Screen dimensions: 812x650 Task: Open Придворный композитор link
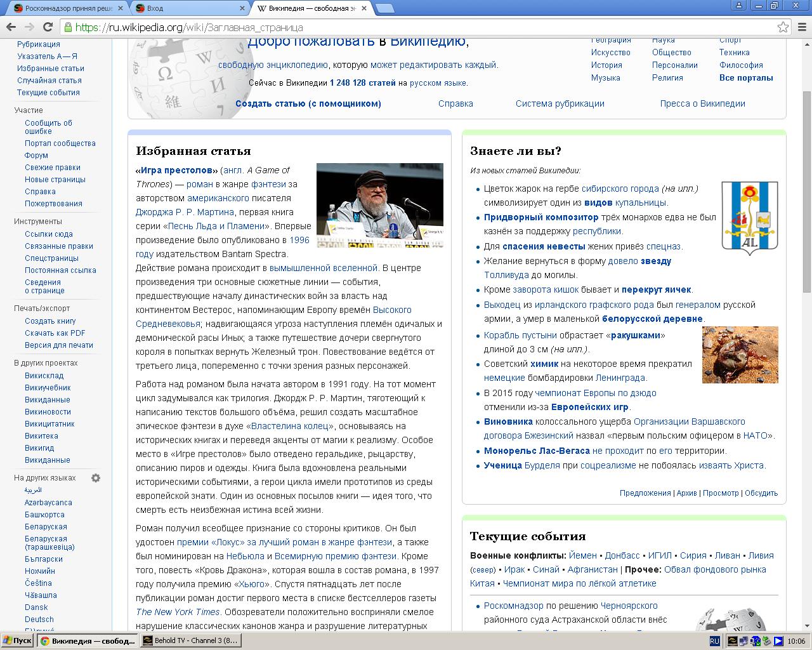coord(541,217)
